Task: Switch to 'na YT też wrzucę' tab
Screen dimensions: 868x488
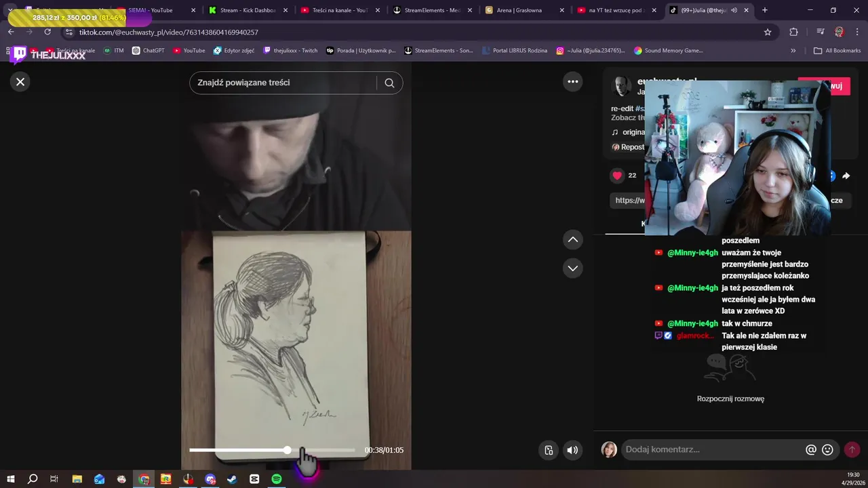Action: 616,10
